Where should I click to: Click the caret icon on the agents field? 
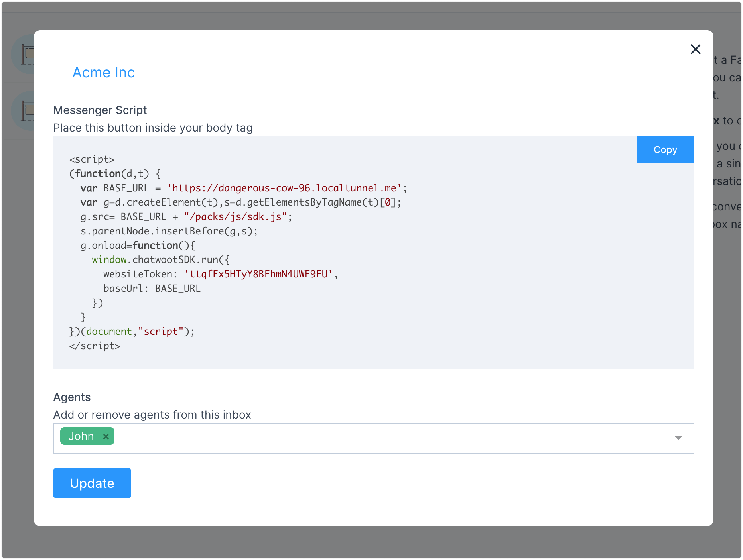(679, 437)
